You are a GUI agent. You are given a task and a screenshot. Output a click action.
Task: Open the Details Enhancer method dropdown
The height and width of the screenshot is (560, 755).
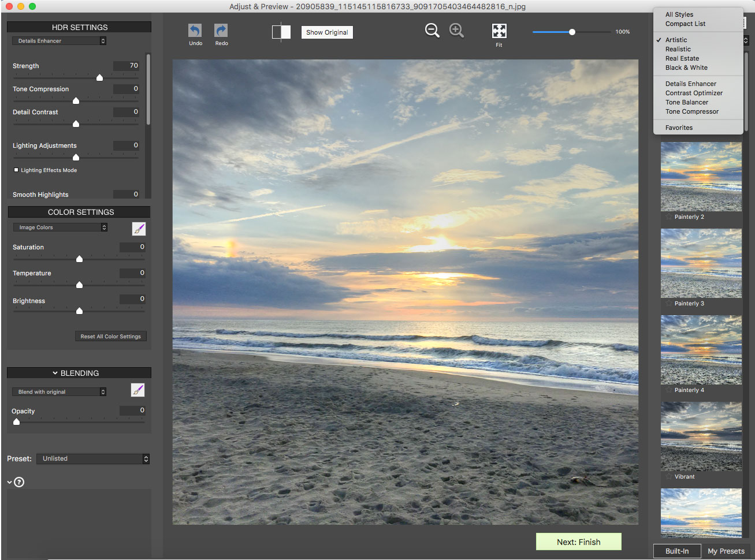59,41
